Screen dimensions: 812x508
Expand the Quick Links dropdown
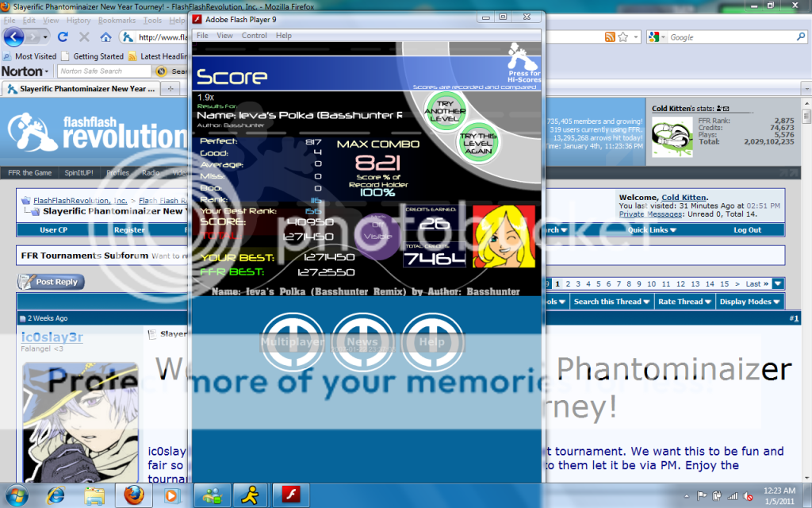pos(651,230)
